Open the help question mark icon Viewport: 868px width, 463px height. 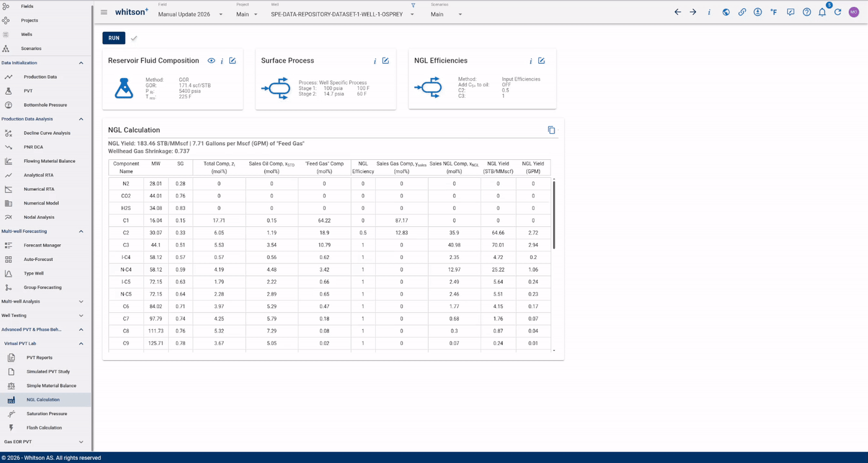pyautogui.click(x=807, y=12)
